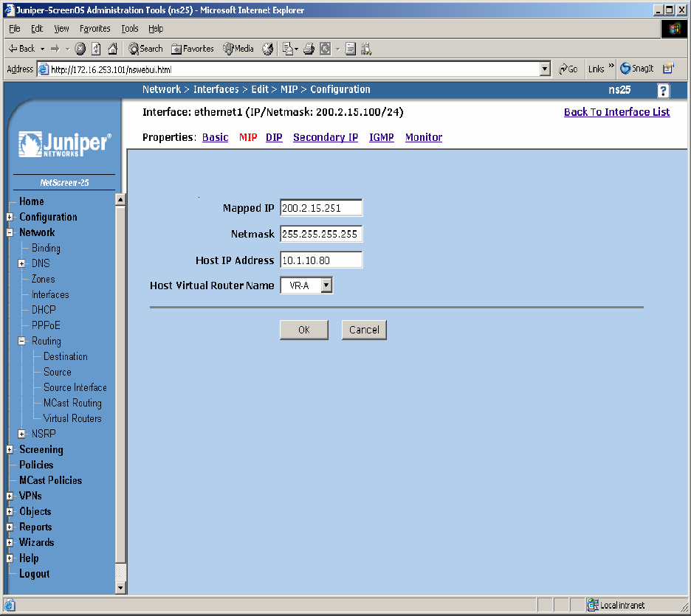
Task: Refresh the page with Refresh icon
Action: (96, 49)
